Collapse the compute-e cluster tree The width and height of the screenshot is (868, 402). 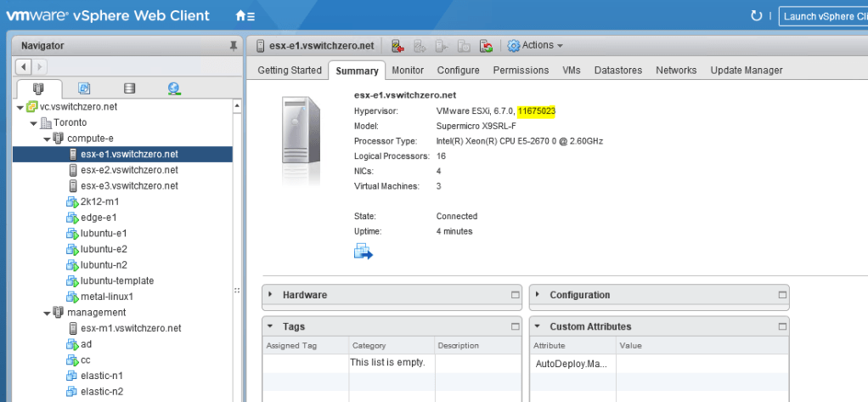click(x=47, y=138)
